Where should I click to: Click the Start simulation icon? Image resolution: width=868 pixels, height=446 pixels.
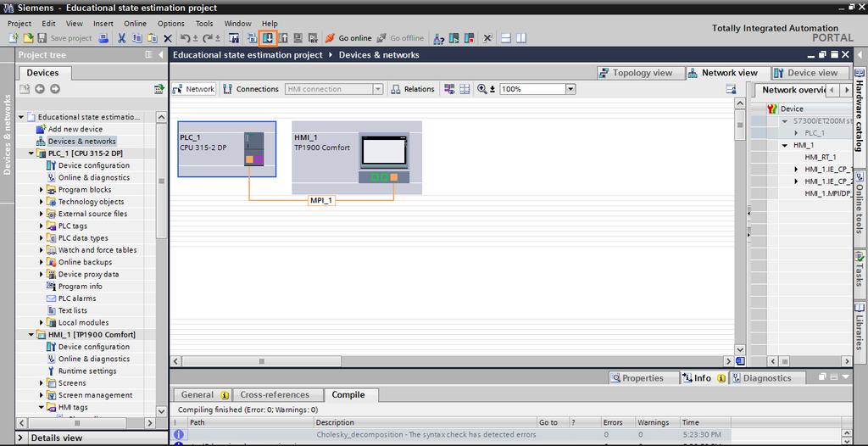298,38
